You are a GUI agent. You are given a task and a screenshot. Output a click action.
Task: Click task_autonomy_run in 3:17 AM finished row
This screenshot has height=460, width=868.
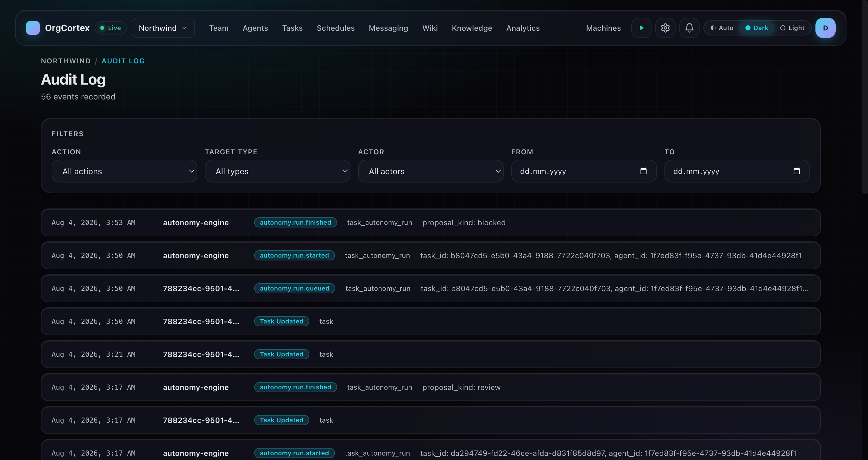[x=380, y=387]
